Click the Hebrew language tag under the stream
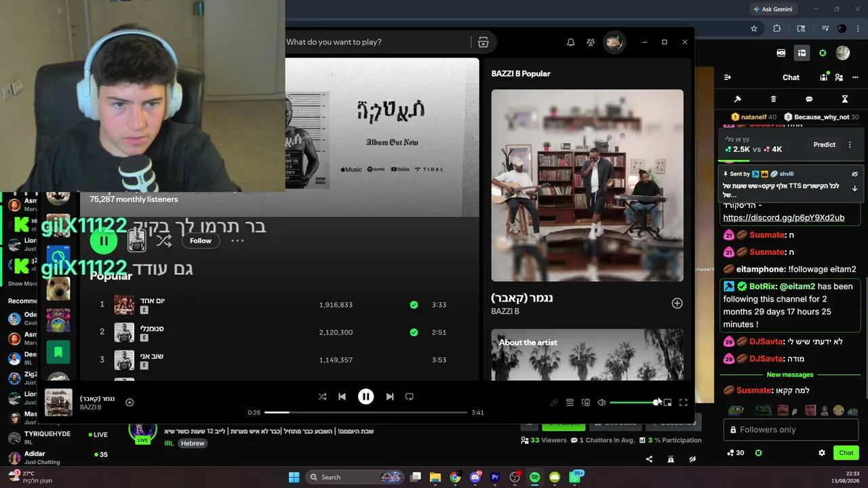Image resolution: width=868 pixels, height=488 pixels. tap(193, 443)
